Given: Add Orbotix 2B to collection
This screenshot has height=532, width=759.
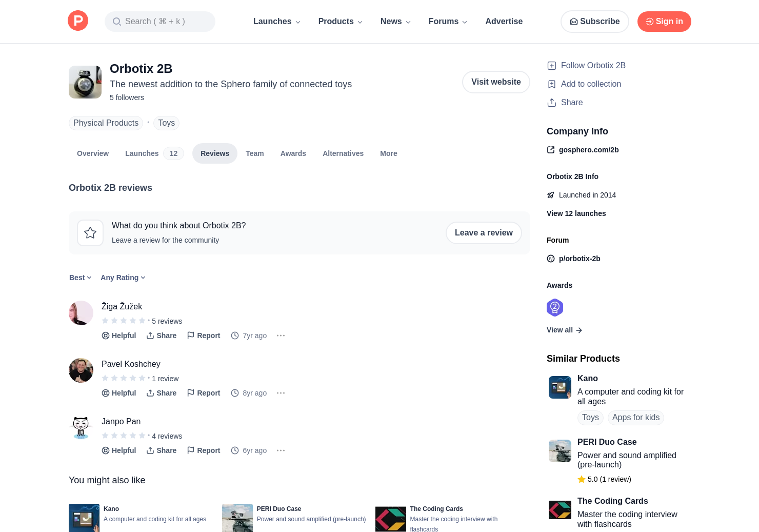Looking at the screenshot, I should (584, 84).
